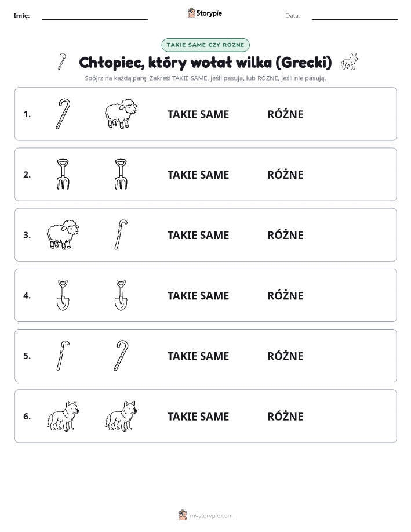Select RÓŻNE for row 3
This screenshot has height=532, width=411.
(x=285, y=235)
